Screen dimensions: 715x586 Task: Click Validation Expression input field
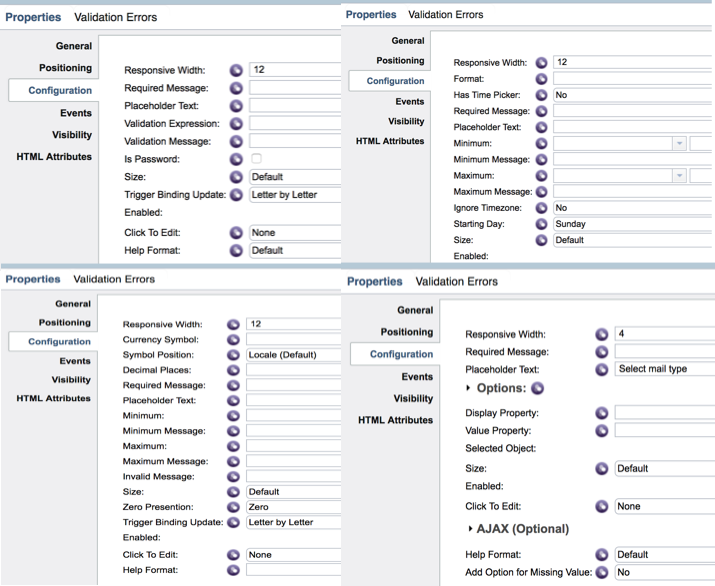(x=295, y=124)
